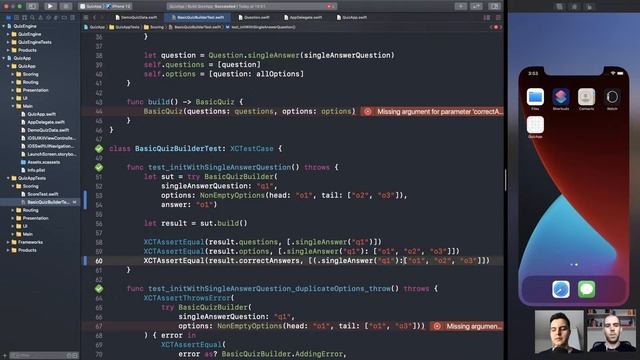
Task: Switch to AppDelegate.swift tab
Action: pos(303,18)
